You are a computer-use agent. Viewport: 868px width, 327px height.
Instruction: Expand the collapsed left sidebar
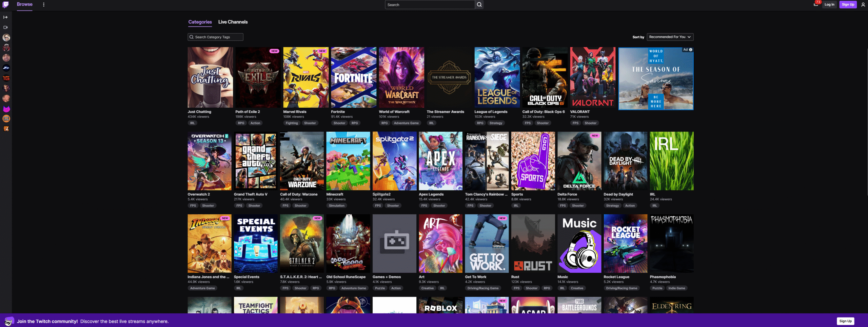coord(5,17)
